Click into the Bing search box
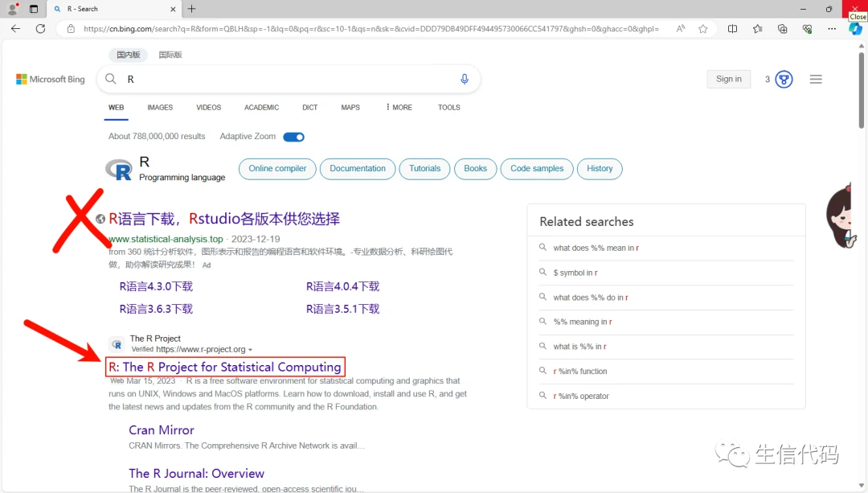The height and width of the screenshot is (493, 868). point(288,79)
